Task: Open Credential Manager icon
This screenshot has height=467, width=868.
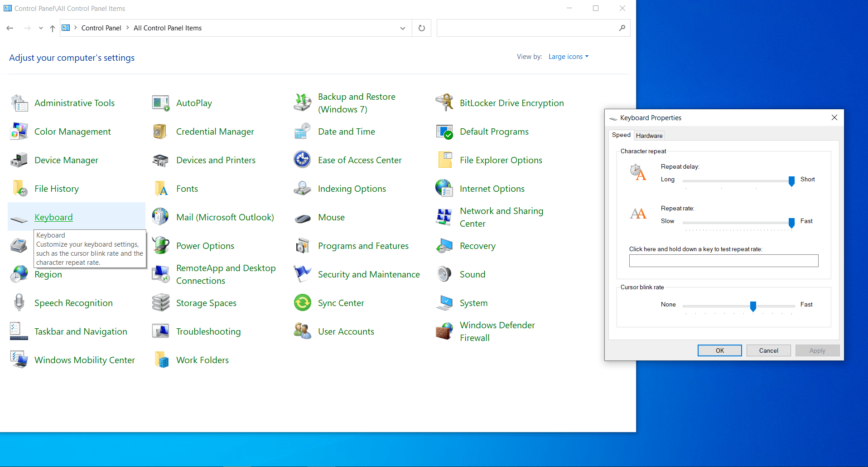Action: [x=161, y=132]
